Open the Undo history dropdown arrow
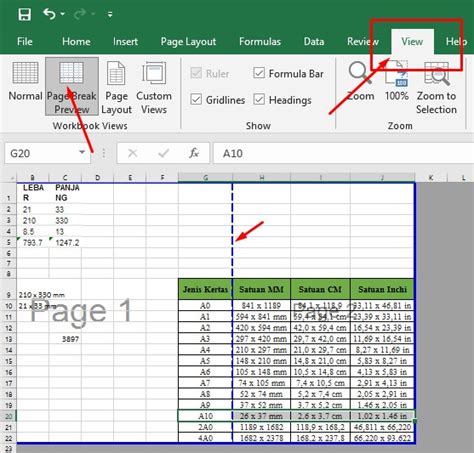Viewport: 474px width, 453px height. [63, 14]
